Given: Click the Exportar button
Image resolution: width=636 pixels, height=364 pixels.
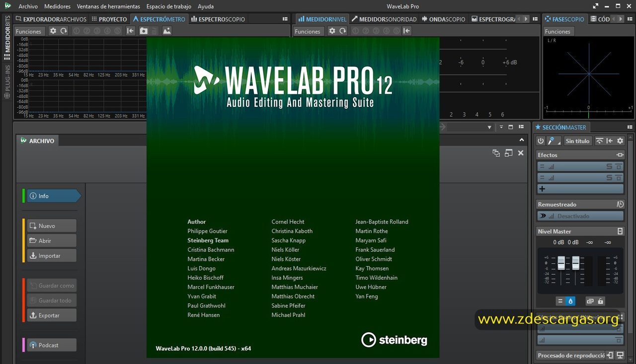Looking at the screenshot, I should pos(52,315).
